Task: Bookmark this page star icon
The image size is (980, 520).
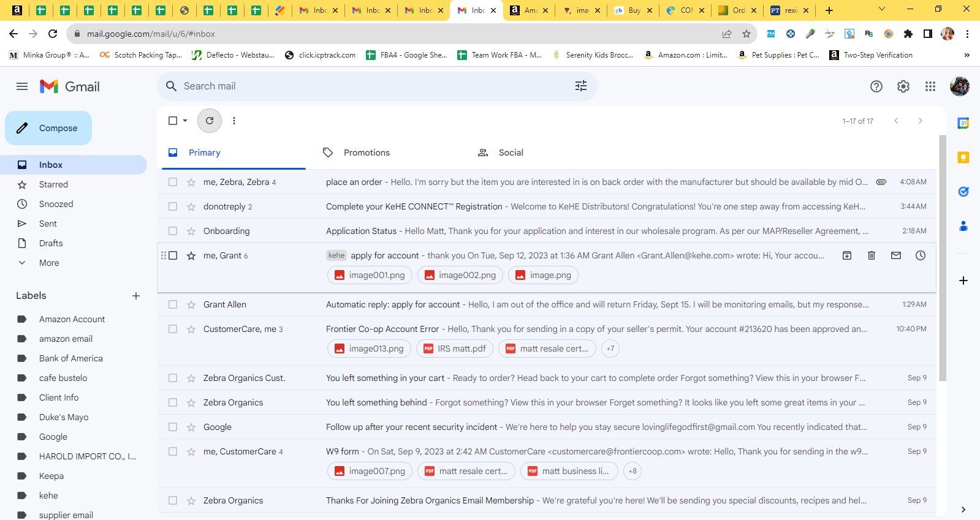Action: point(746,34)
